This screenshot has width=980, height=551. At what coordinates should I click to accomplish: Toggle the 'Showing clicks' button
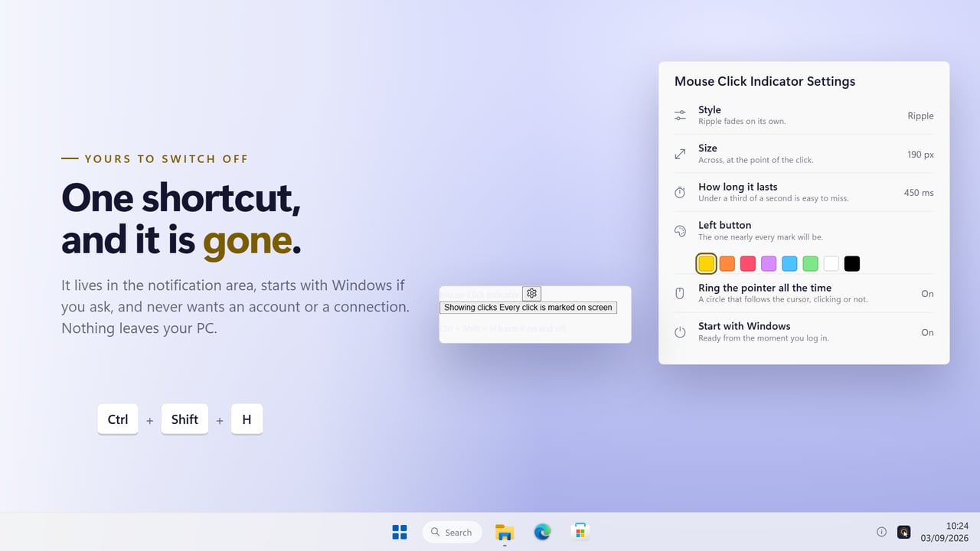(x=528, y=308)
